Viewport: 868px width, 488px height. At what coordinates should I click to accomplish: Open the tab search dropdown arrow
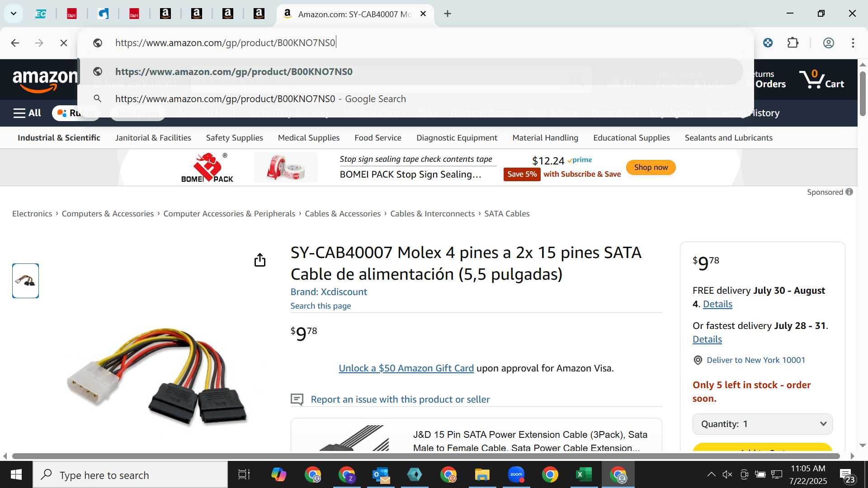click(x=14, y=14)
